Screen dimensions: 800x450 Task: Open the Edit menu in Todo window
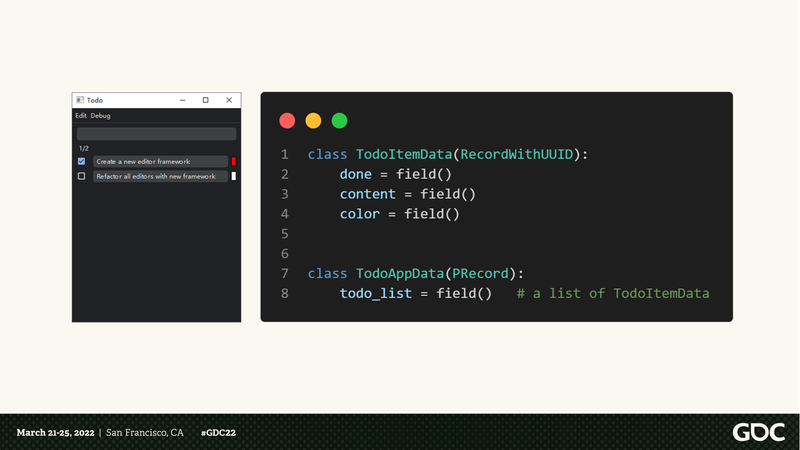[81, 116]
